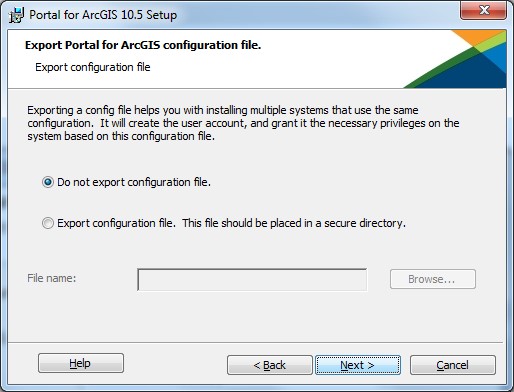The width and height of the screenshot is (514, 392).
Task: Select the 'Do not export configuration file' radio circle
Action: (x=48, y=182)
